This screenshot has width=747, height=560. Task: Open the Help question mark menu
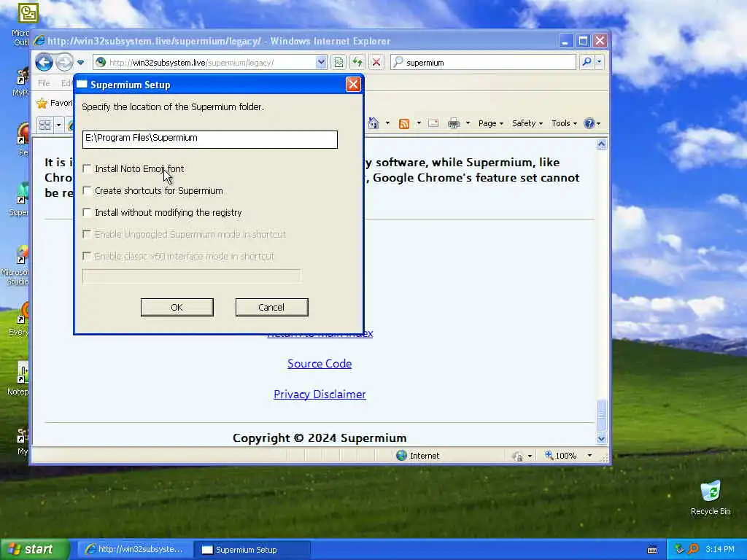click(592, 123)
